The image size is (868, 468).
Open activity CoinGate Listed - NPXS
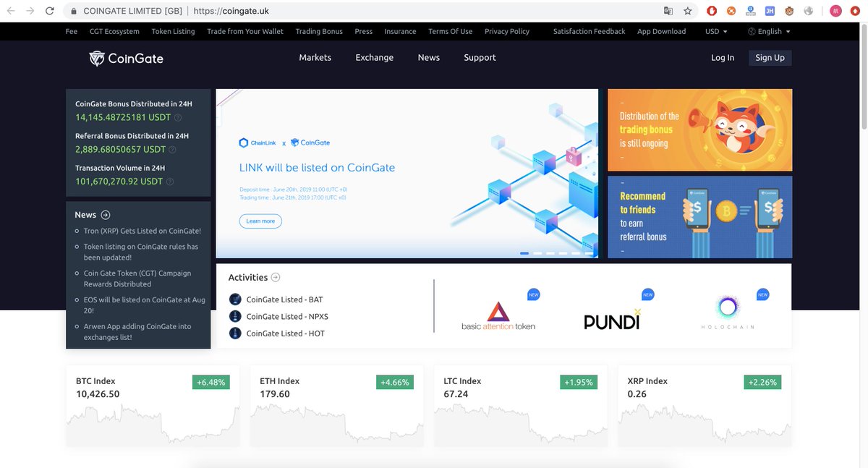(x=287, y=316)
